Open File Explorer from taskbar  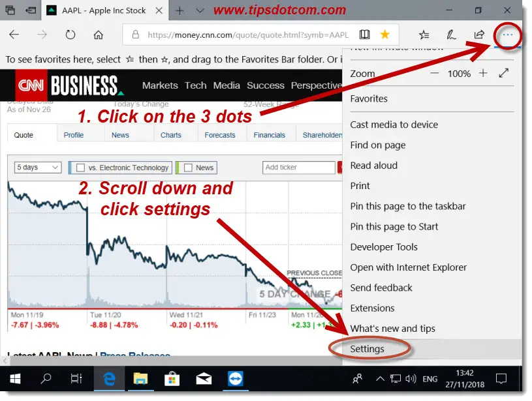tap(140, 379)
